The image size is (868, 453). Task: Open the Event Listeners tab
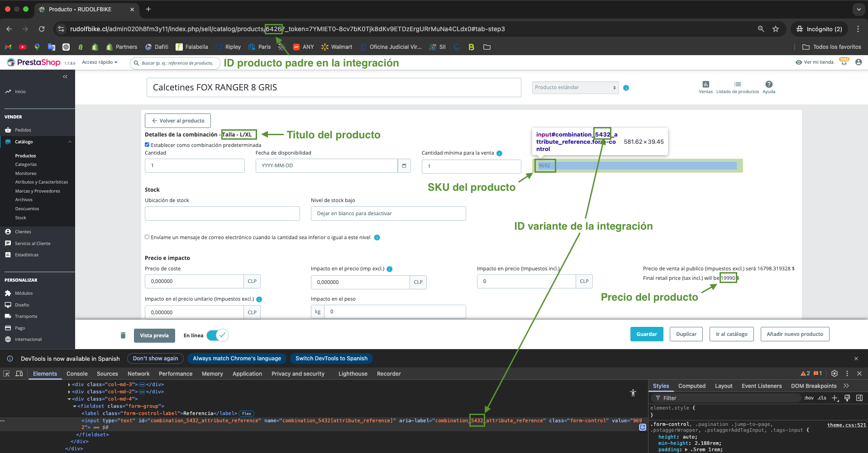(x=762, y=386)
